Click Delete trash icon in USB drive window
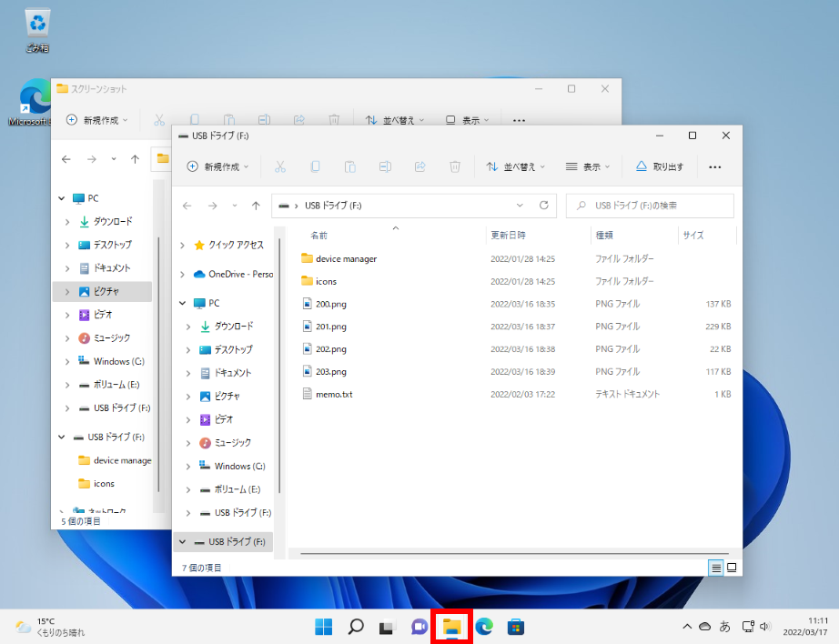 tap(455, 166)
